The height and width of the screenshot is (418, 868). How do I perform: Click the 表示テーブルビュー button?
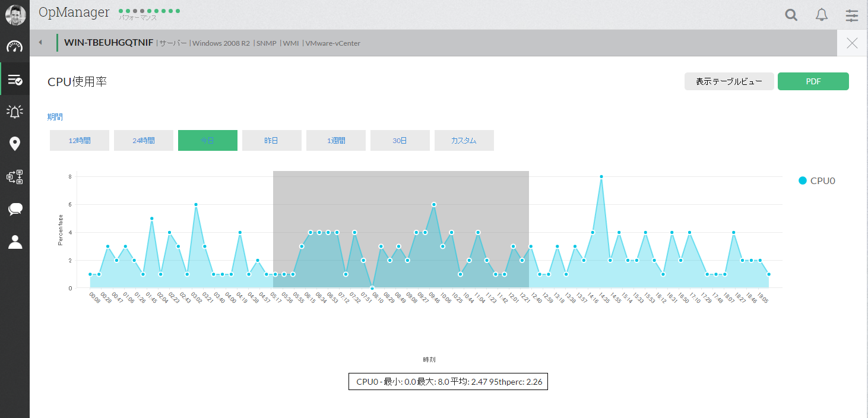[x=729, y=81]
